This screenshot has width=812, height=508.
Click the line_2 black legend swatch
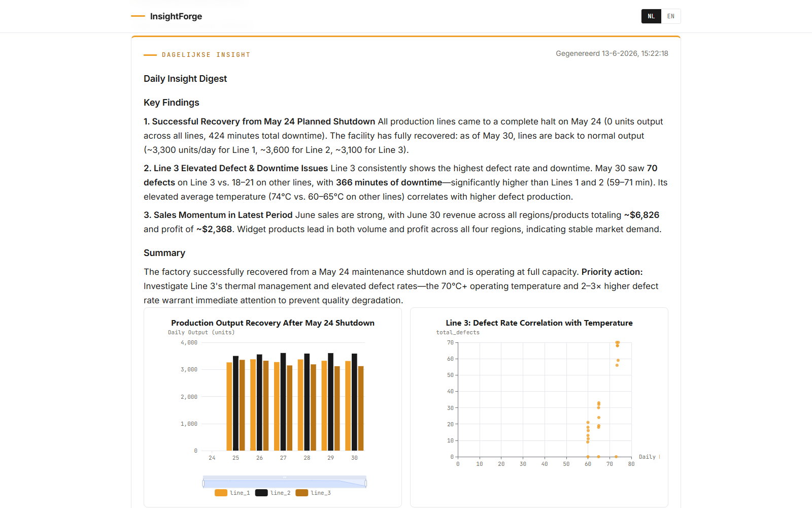click(x=261, y=493)
